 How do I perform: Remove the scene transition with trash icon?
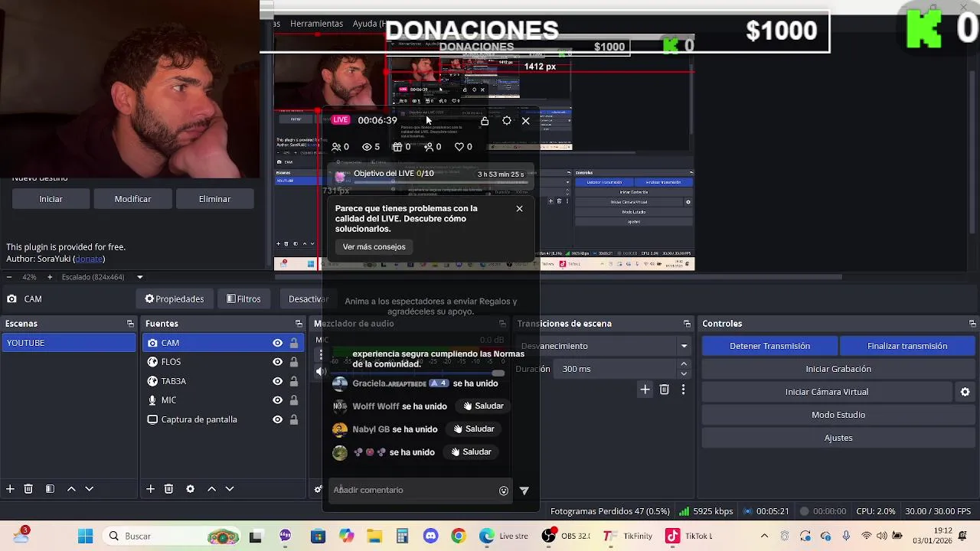point(664,390)
